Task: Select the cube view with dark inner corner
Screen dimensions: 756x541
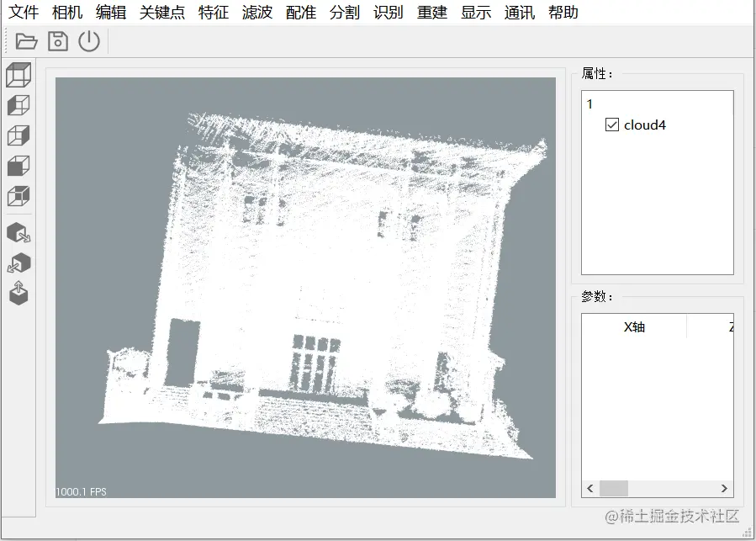Action: tap(19, 196)
